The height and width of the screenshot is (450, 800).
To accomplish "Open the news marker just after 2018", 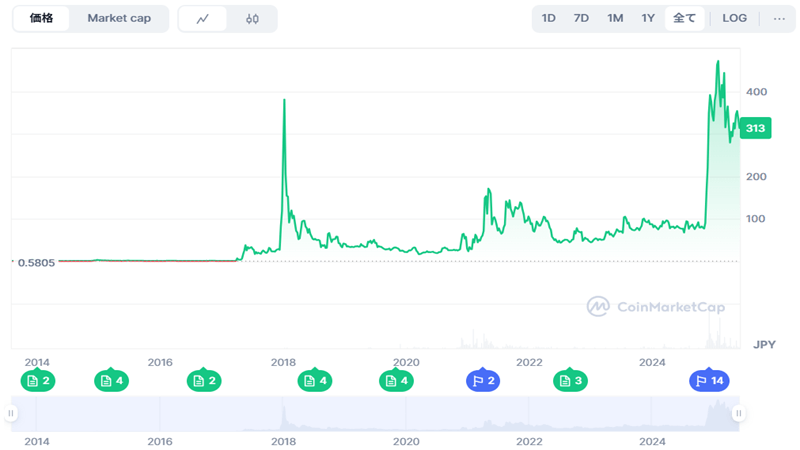I will [315, 380].
